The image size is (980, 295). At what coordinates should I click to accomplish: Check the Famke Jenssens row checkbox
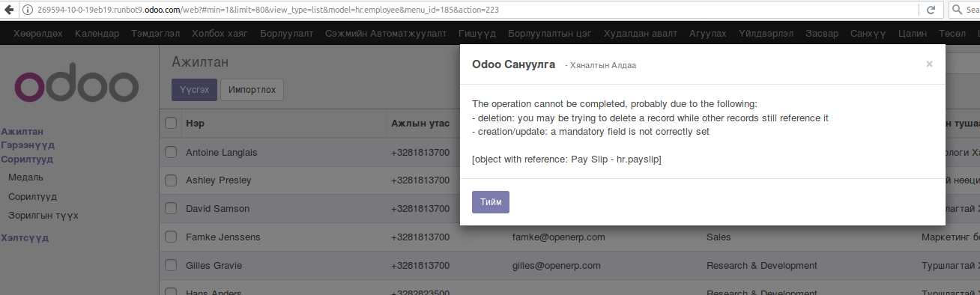pyautogui.click(x=171, y=237)
